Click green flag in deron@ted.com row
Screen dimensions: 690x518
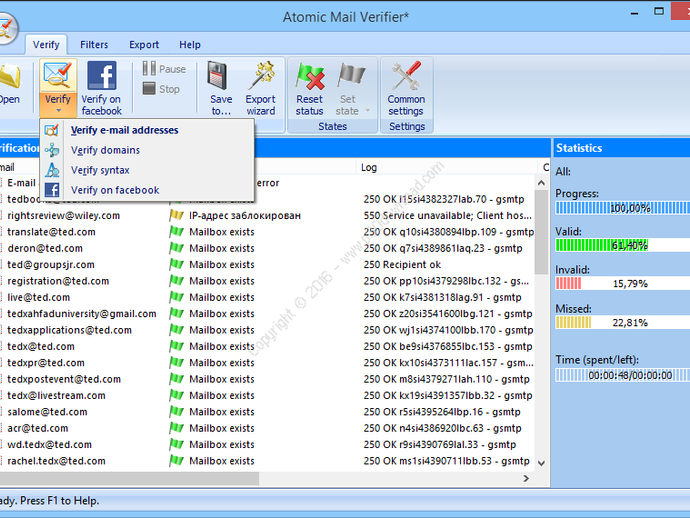point(176,248)
